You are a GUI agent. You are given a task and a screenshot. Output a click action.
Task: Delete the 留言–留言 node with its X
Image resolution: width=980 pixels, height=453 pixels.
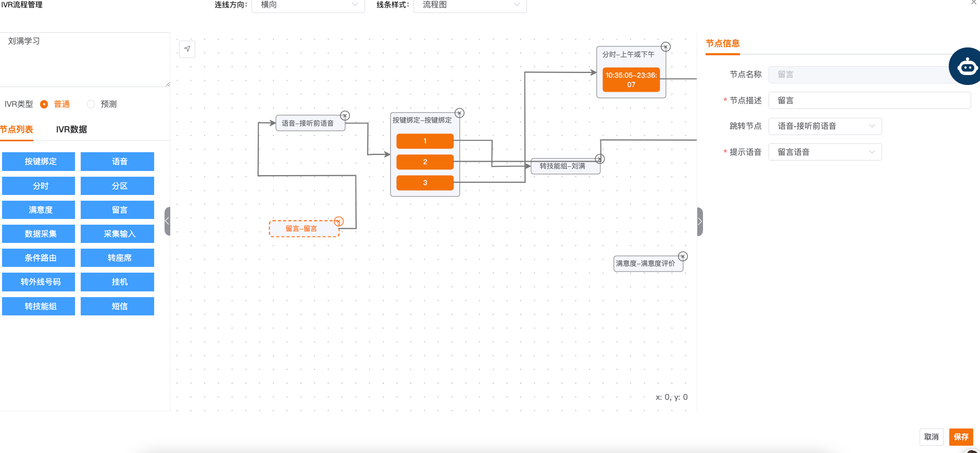point(338,222)
